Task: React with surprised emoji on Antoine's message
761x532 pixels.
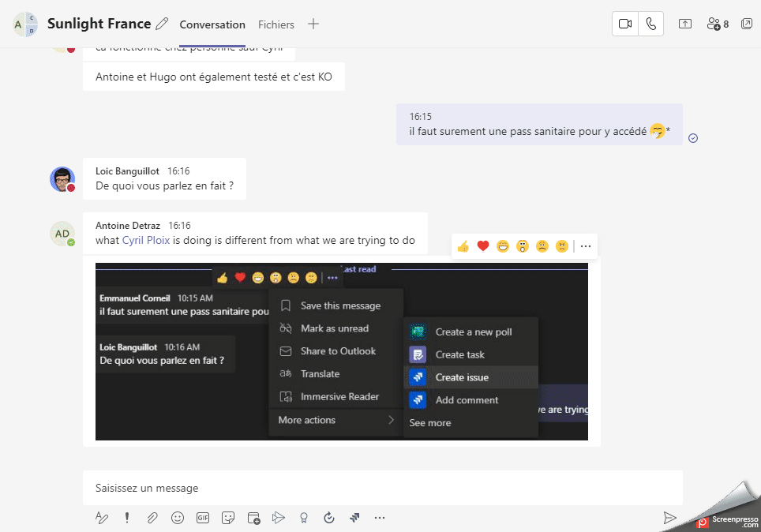Action: pyautogui.click(x=523, y=246)
